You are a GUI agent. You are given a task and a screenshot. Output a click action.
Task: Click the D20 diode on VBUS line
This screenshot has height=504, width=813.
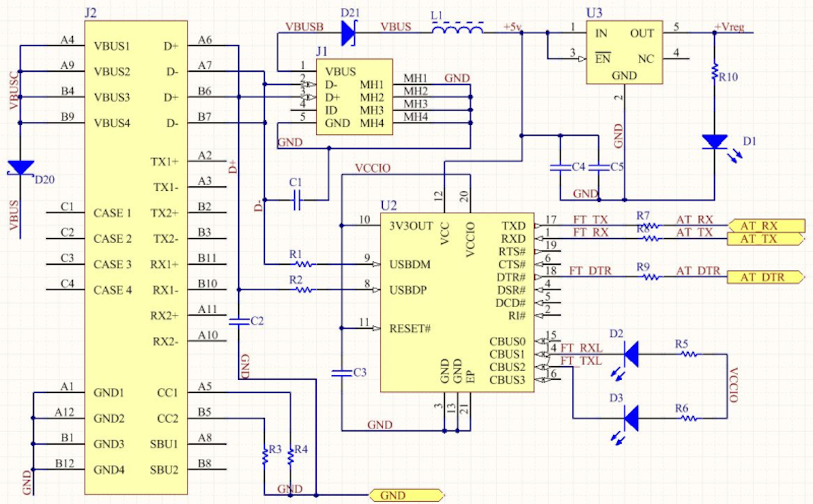tap(21, 168)
